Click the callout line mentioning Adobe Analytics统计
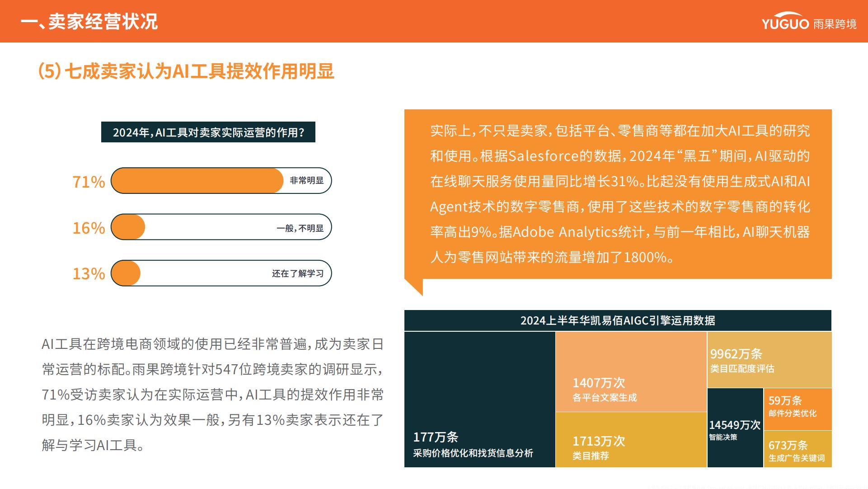The width and height of the screenshot is (868, 489). pyautogui.click(x=620, y=232)
